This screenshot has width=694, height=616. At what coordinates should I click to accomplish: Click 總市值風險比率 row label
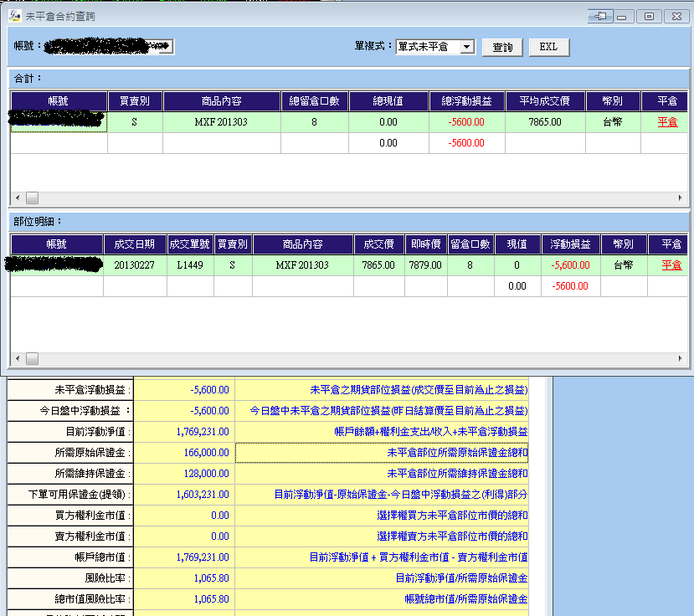(70, 599)
